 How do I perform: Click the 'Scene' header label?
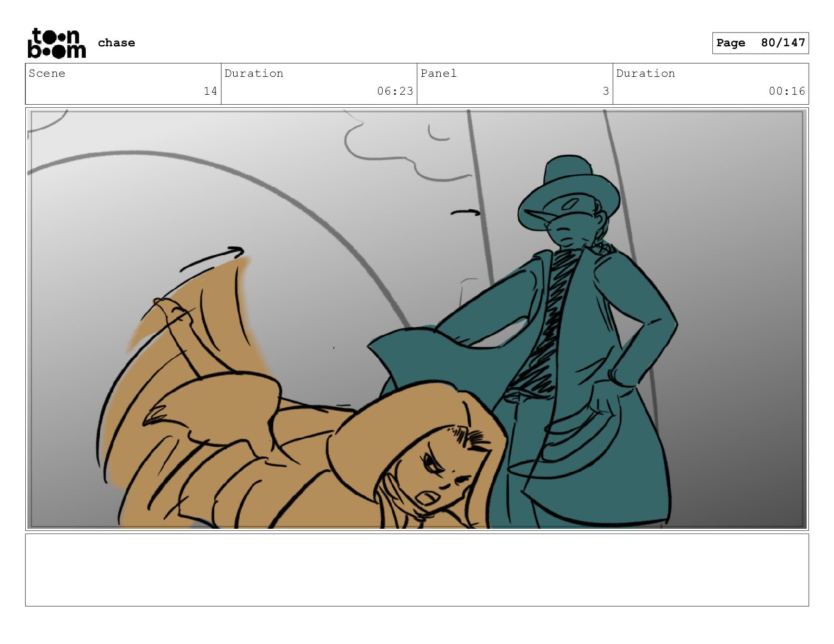(x=47, y=73)
